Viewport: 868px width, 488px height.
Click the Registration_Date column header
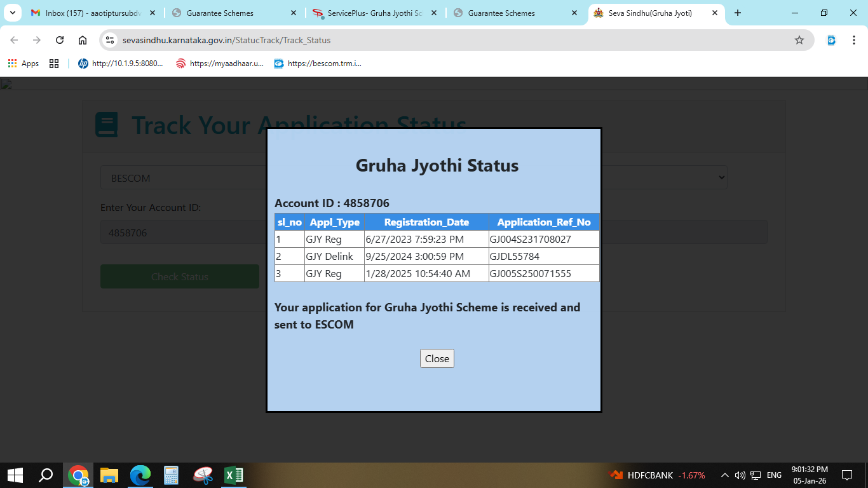pos(426,222)
